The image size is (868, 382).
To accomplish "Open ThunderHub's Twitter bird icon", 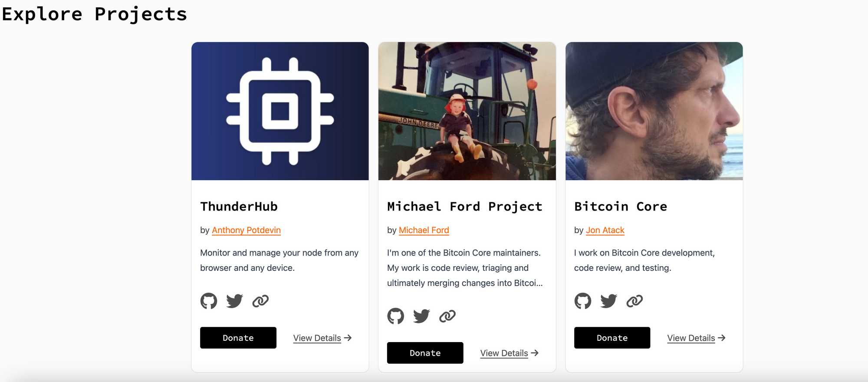I will tap(235, 301).
